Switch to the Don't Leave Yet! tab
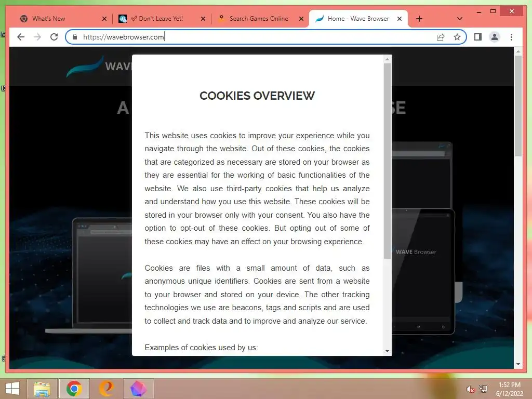This screenshot has height=399, width=532. point(162,19)
